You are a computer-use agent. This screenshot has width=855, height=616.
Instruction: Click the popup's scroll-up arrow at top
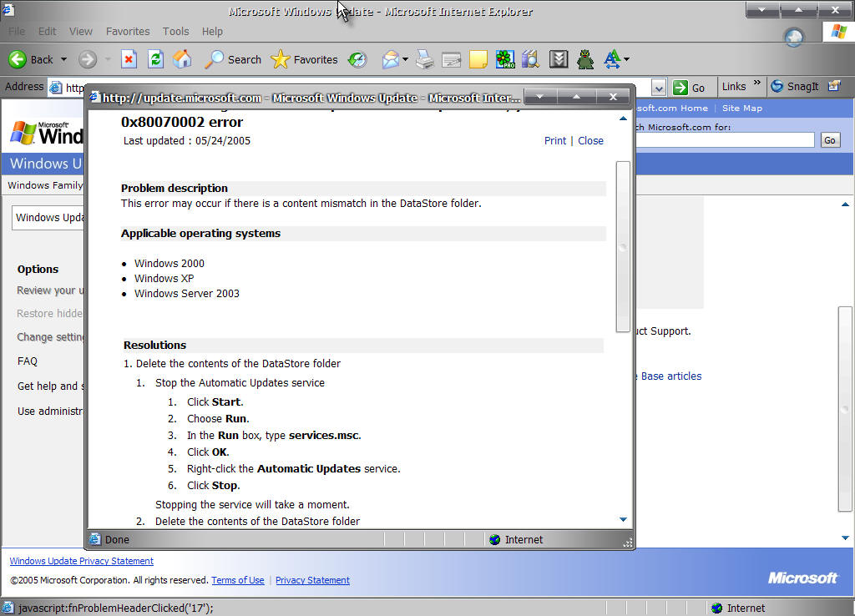tap(623, 119)
